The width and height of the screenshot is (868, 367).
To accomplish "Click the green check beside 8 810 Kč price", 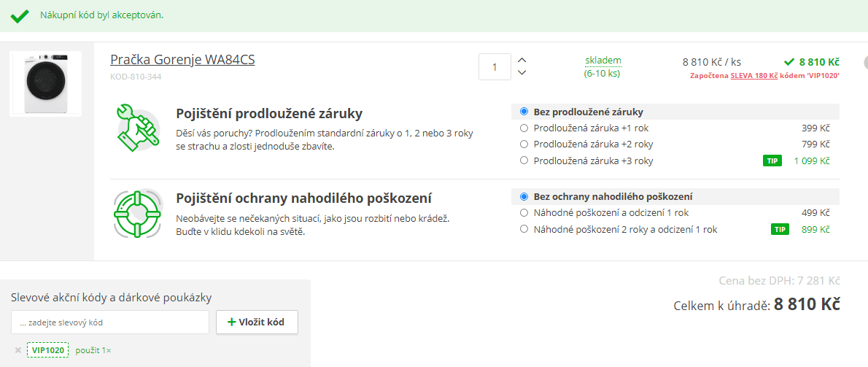I will pos(789,61).
